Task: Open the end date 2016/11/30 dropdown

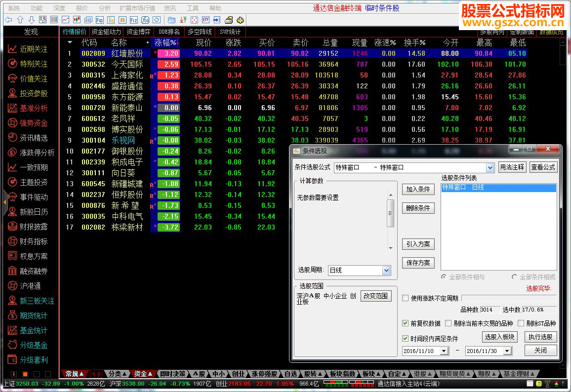Action: (507, 351)
